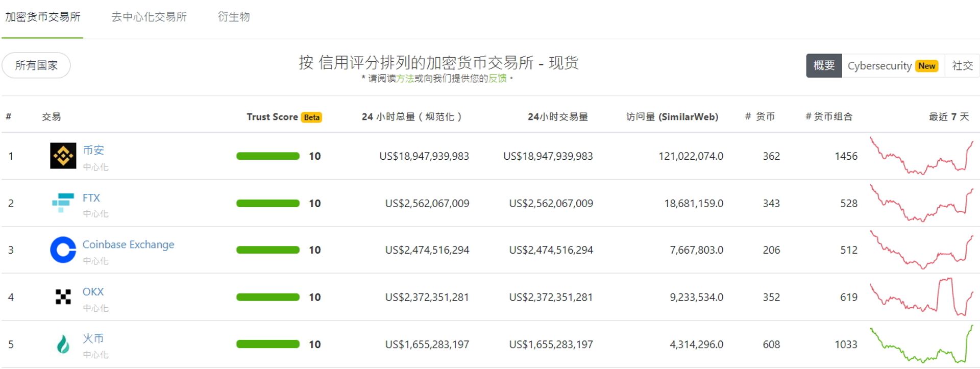Click Coinbase visits value 7,667,803.0
The width and height of the screenshot is (980, 369).
(697, 250)
